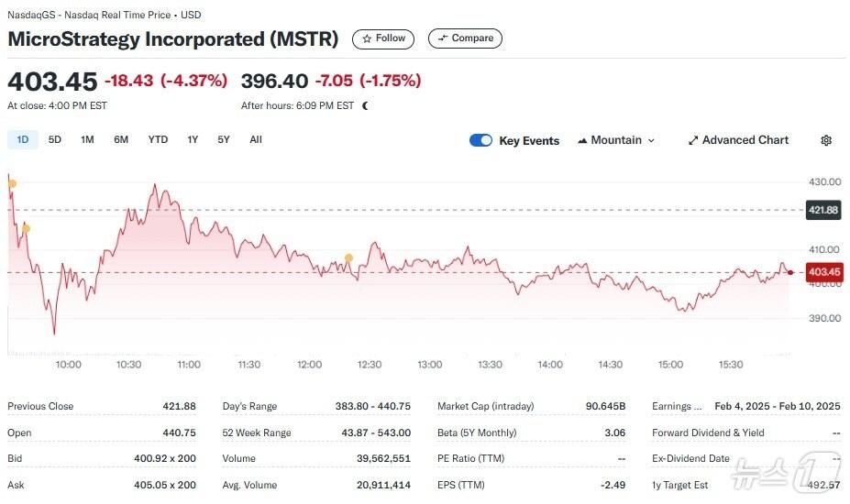Follow MicroStrategy with the Follow button
This screenshot has width=850, height=504.
383,38
